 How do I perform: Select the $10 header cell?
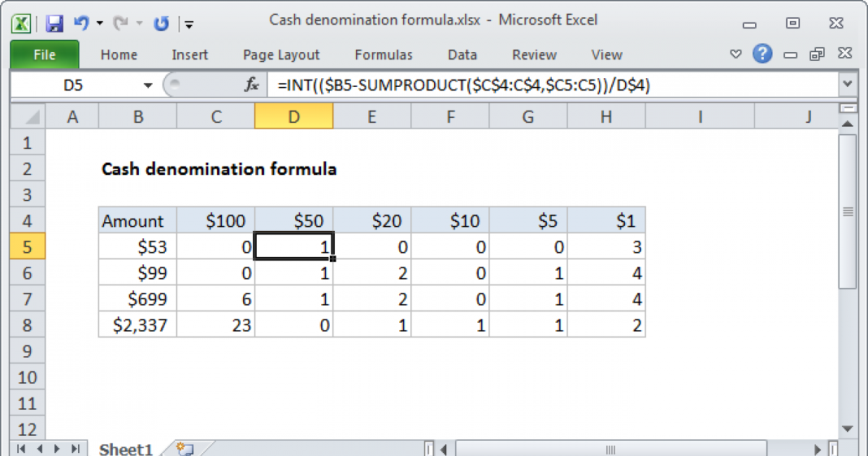(x=450, y=221)
